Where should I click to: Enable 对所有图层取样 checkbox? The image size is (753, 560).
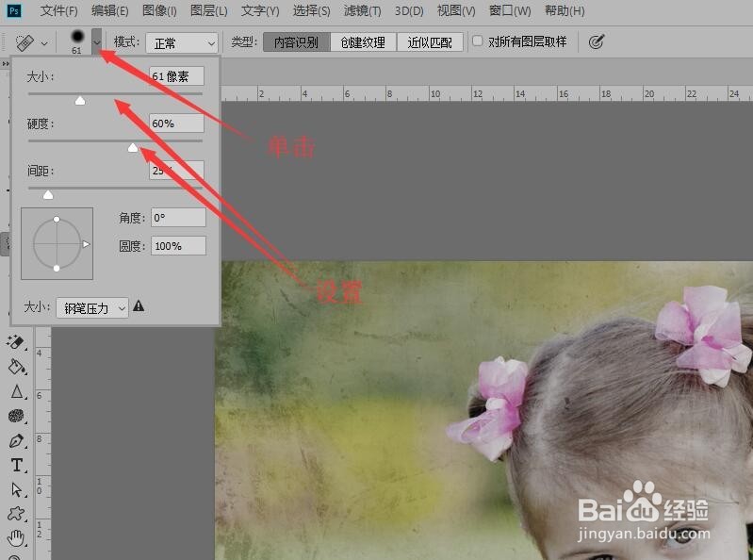tap(478, 41)
